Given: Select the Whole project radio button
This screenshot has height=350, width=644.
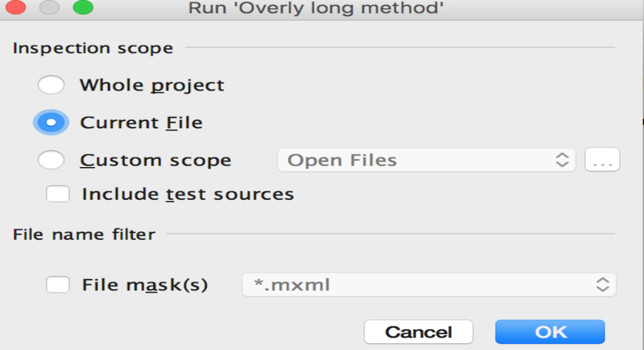Looking at the screenshot, I should click(x=51, y=86).
